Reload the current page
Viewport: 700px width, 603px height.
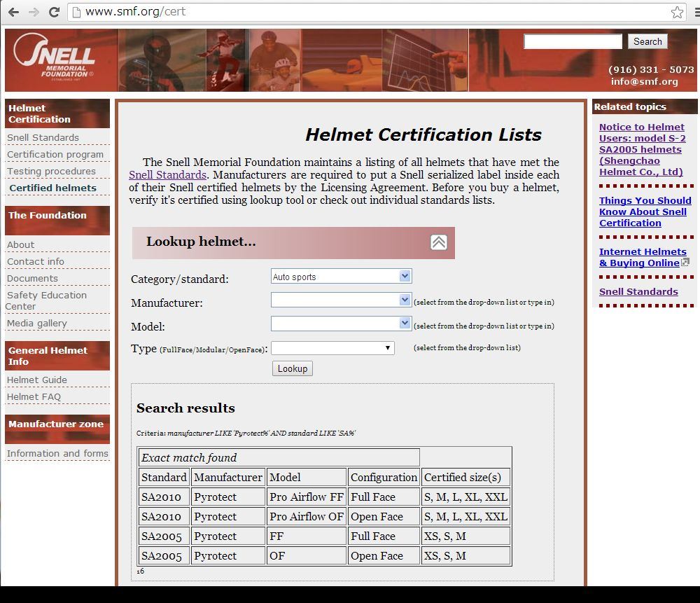pyautogui.click(x=54, y=12)
